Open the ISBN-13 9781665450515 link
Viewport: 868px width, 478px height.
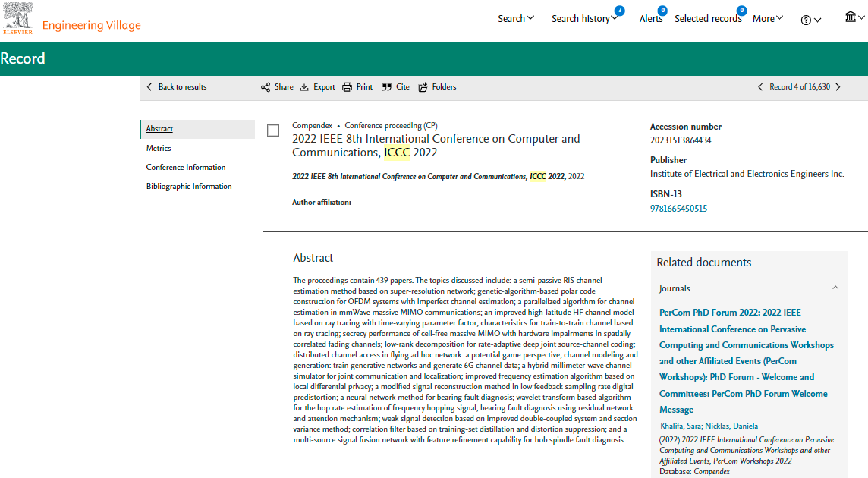(678, 209)
